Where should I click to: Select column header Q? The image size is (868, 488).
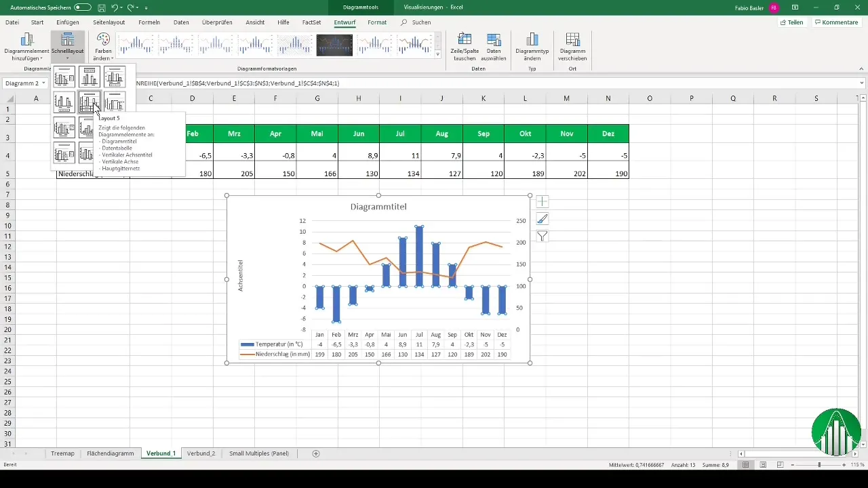point(733,99)
